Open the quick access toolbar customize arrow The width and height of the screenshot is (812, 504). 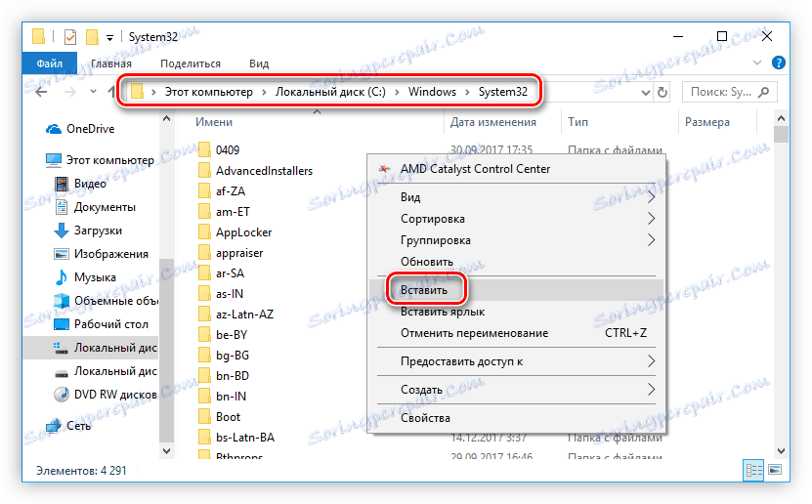[109, 38]
